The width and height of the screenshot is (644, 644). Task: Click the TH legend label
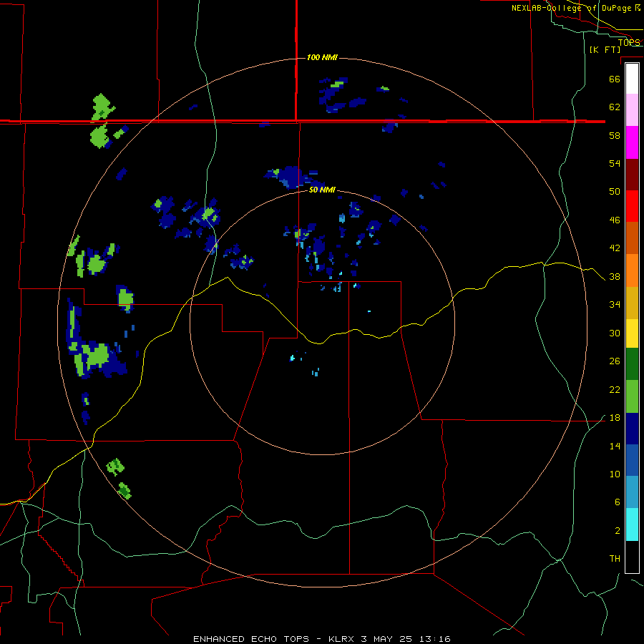615,559
